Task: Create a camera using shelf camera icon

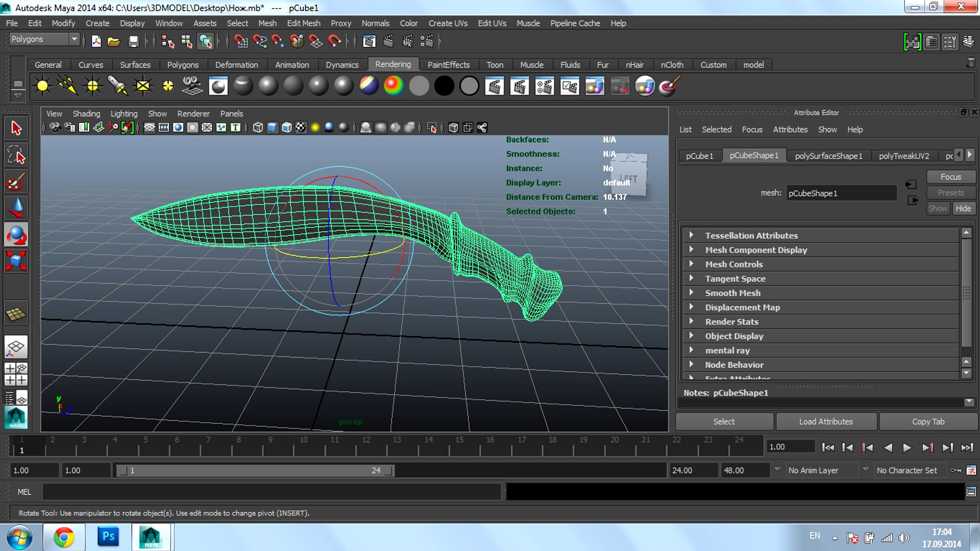Action: tap(193, 86)
